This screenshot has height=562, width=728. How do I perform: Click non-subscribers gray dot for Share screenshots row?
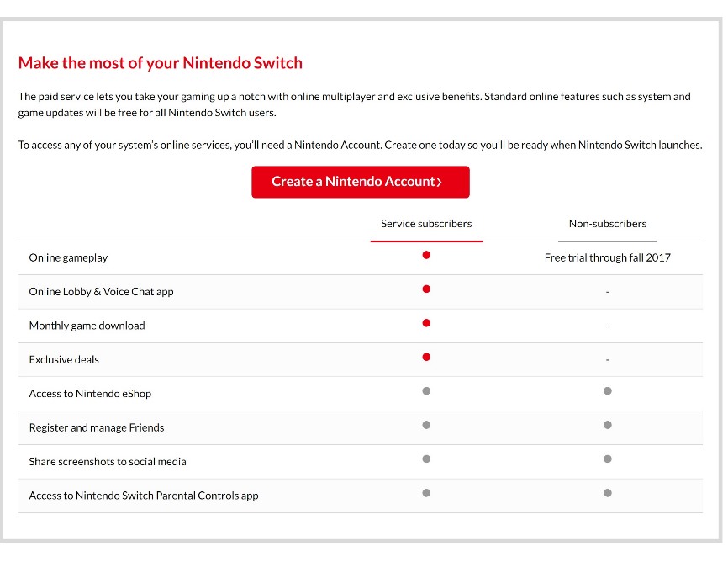tap(607, 459)
